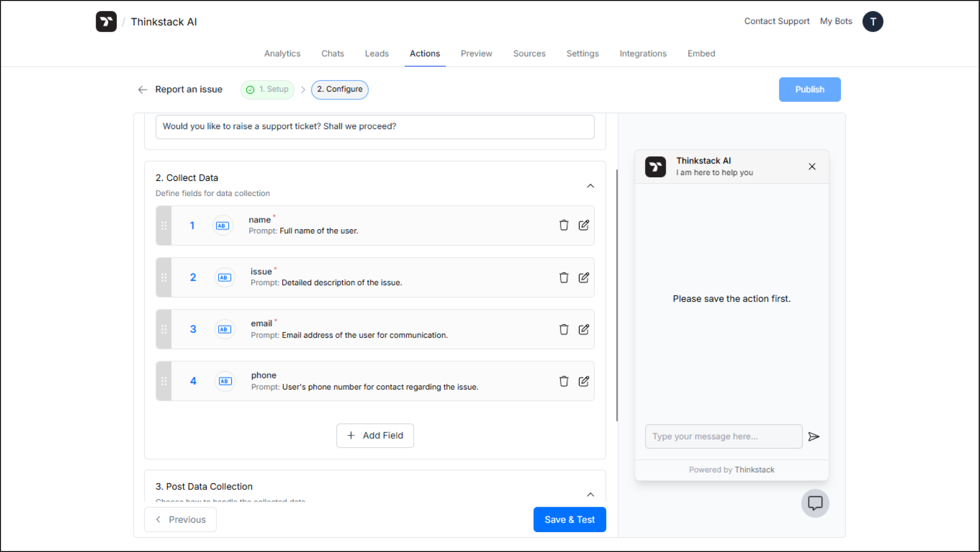The image size is (980, 552).
Task: Open the Preview tab
Action: [476, 53]
